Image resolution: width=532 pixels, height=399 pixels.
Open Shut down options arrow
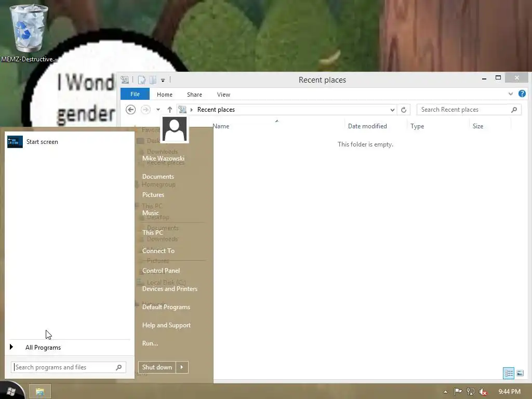click(x=182, y=367)
